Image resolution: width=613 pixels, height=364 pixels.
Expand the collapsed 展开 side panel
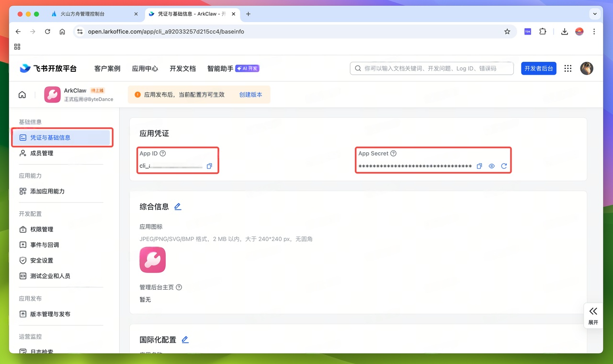click(x=592, y=316)
